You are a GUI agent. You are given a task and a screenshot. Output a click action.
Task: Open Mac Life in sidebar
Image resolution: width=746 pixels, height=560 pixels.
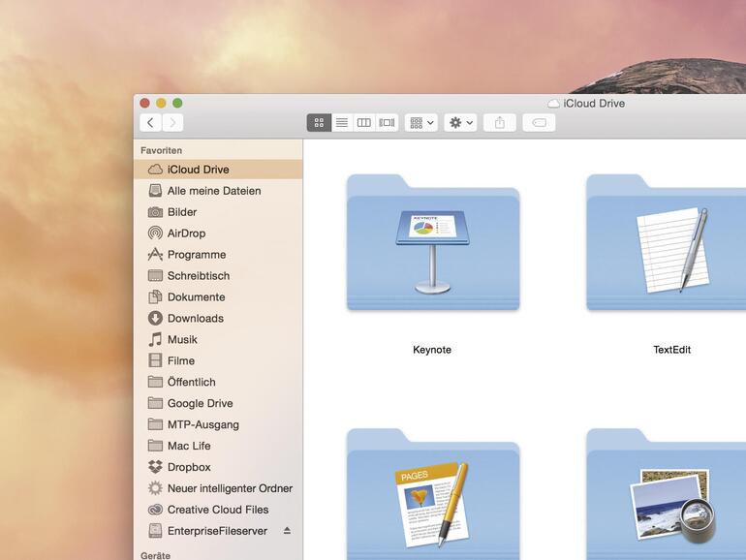tap(218, 446)
